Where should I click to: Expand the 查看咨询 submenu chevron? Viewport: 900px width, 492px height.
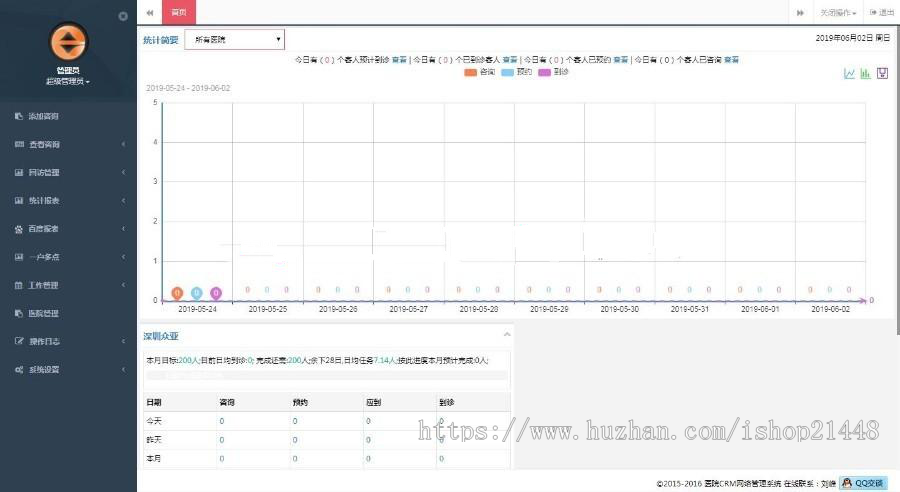coord(123,144)
